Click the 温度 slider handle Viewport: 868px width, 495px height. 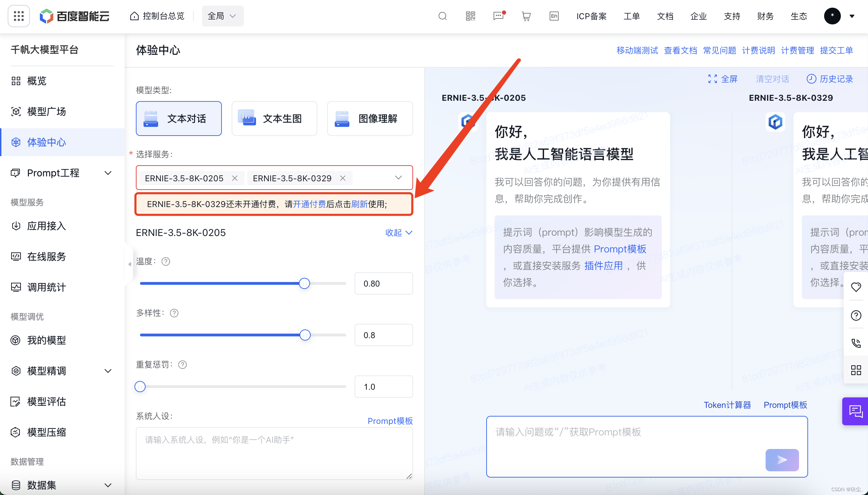pos(304,283)
